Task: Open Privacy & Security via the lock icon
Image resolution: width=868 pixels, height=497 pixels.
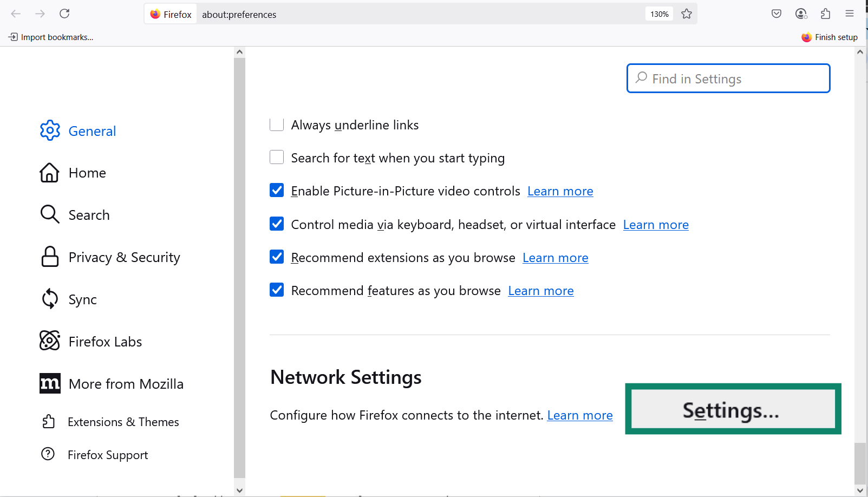Action: tap(49, 257)
